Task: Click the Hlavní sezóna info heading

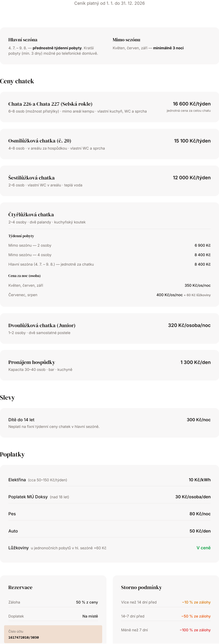Action: [23, 40]
